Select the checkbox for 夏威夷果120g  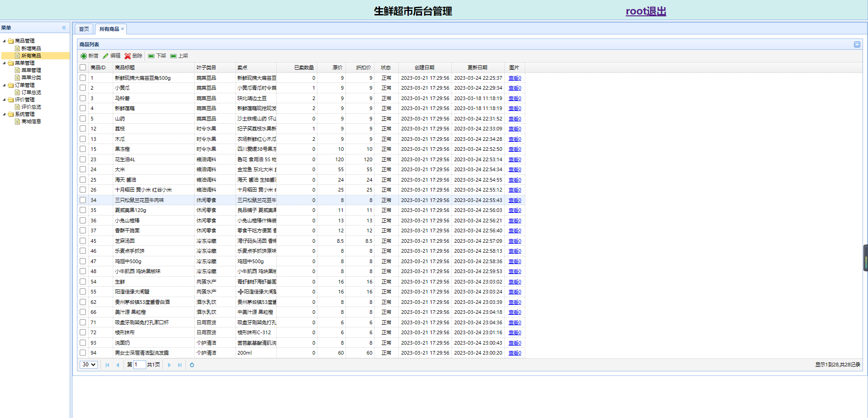(83, 210)
